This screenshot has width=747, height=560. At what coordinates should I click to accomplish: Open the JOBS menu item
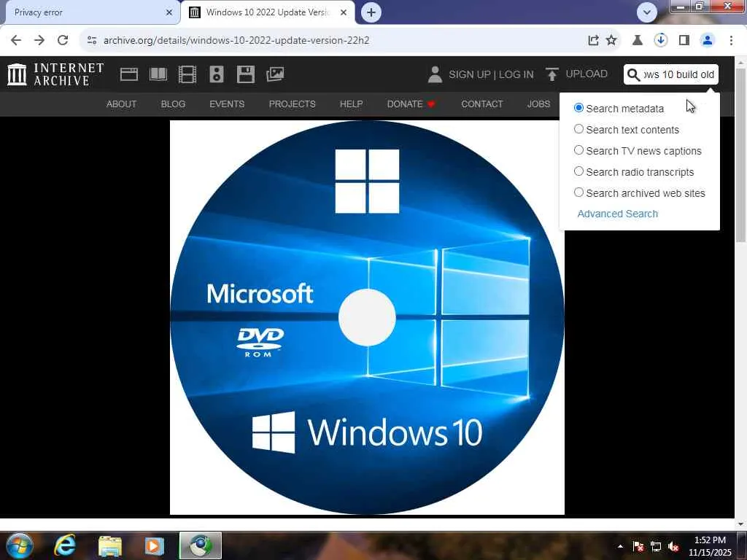(538, 104)
